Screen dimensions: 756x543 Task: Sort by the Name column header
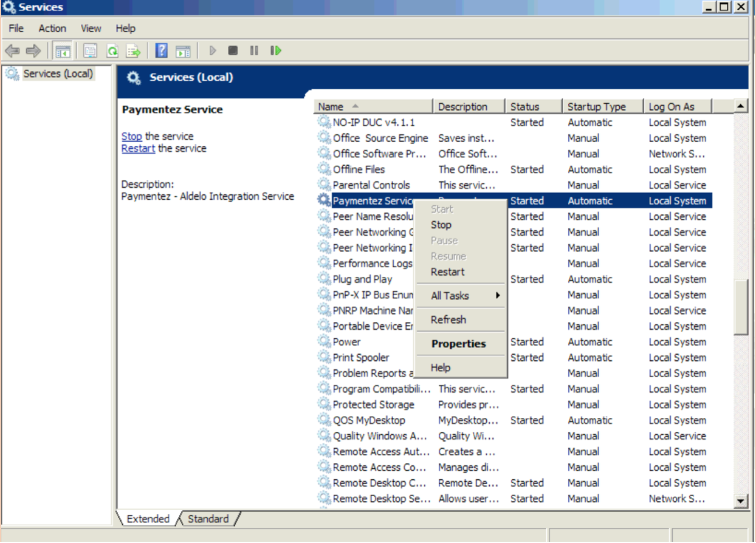[x=374, y=106]
